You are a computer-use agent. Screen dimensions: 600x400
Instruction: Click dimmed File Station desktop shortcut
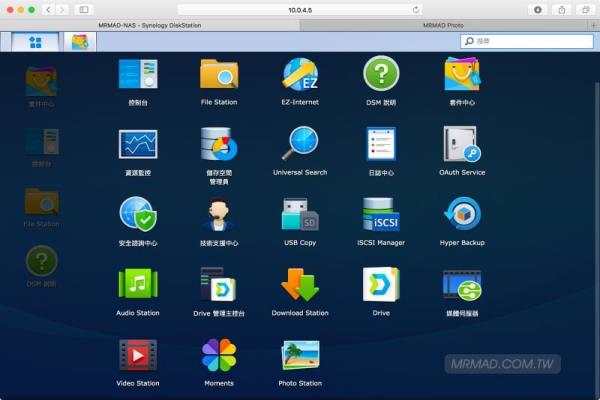[x=42, y=207]
